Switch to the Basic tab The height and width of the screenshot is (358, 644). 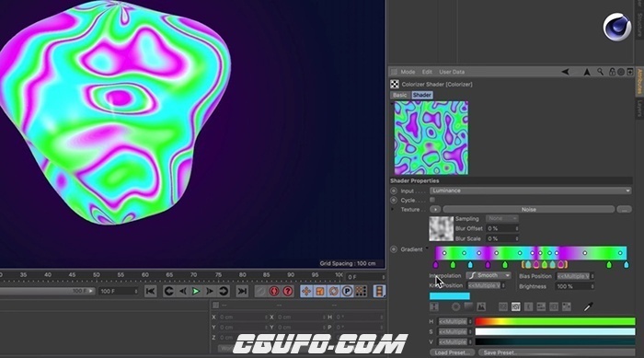[399, 95]
